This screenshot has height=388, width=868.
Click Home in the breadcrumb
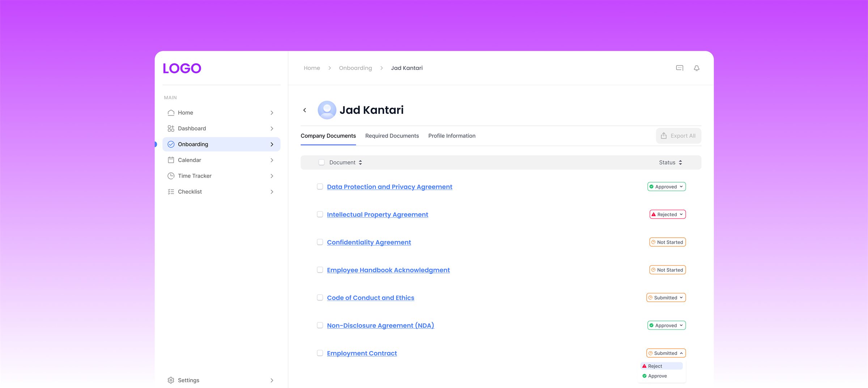(312, 68)
